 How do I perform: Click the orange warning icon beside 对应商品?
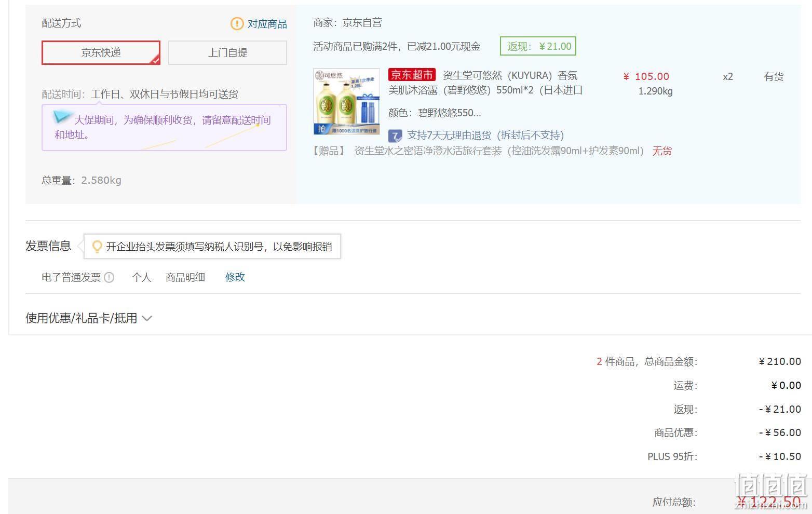pos(237,23)
